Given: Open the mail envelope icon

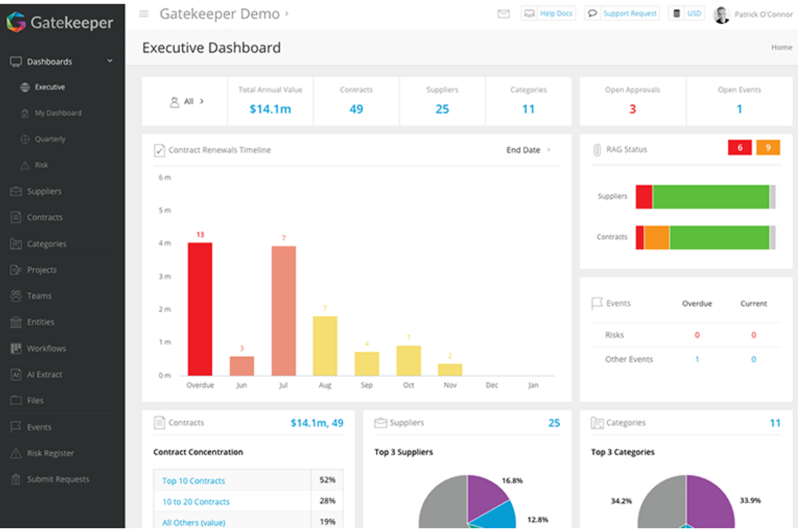Looking at the screenshot, I should pos(504,14).
